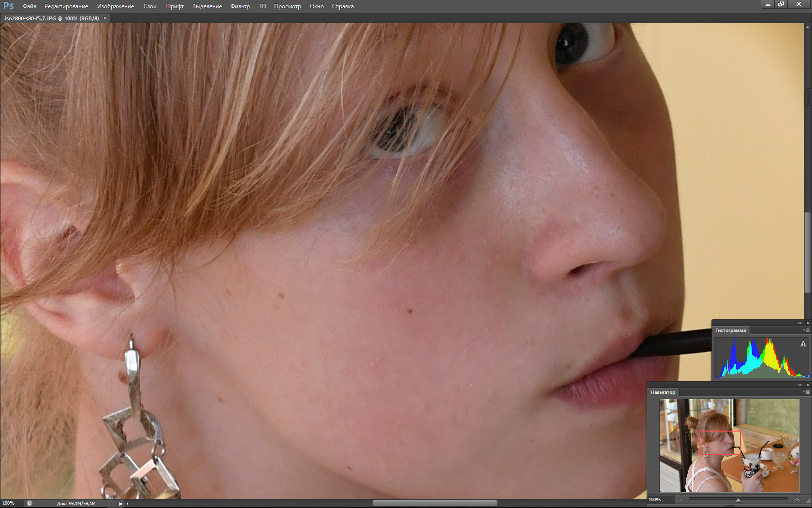Click the Док: 59,1M/59,1M status info
The height and width of the screenshot is (508, 812).
coord(76,504)
